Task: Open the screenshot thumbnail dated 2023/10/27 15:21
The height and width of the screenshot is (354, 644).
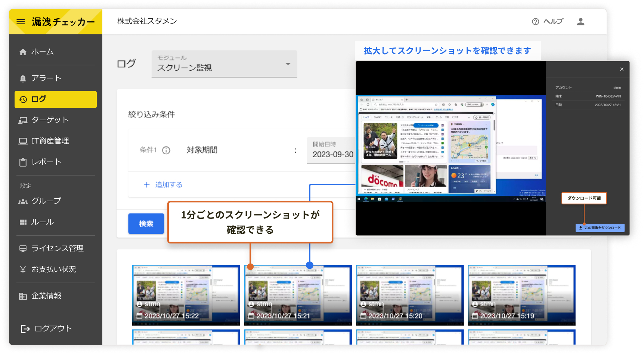Action: tap(298, 295)
